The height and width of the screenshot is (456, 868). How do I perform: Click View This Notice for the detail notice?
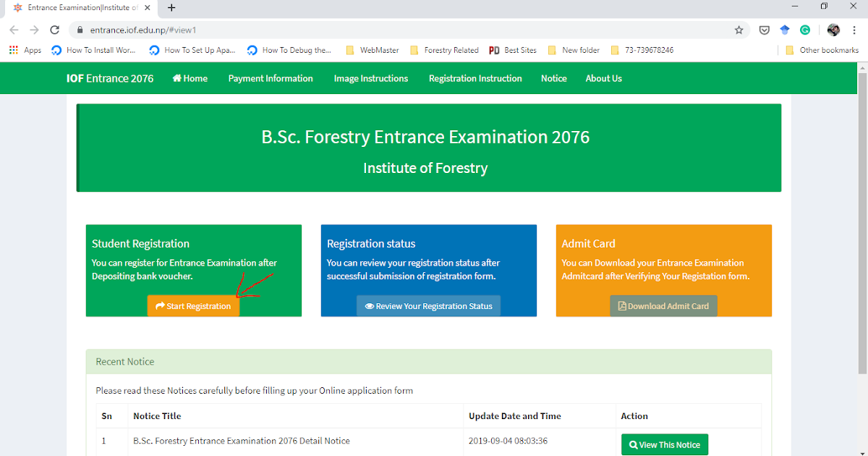665,444
